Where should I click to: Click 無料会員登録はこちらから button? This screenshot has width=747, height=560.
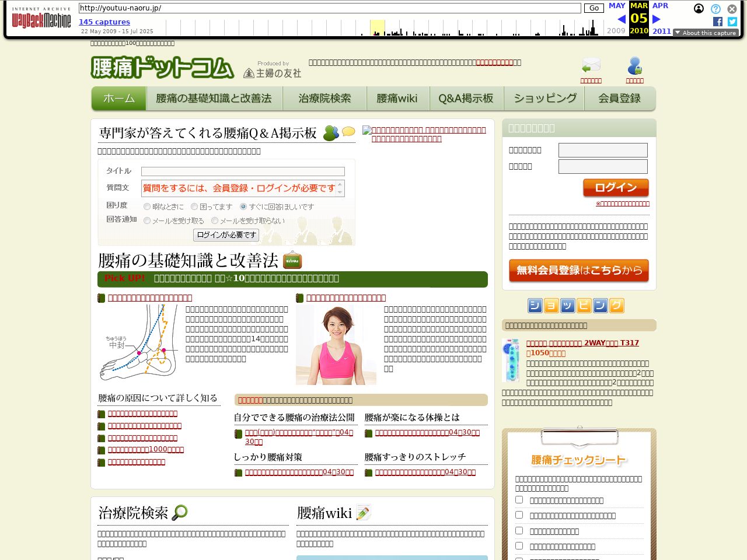point(578,271)
